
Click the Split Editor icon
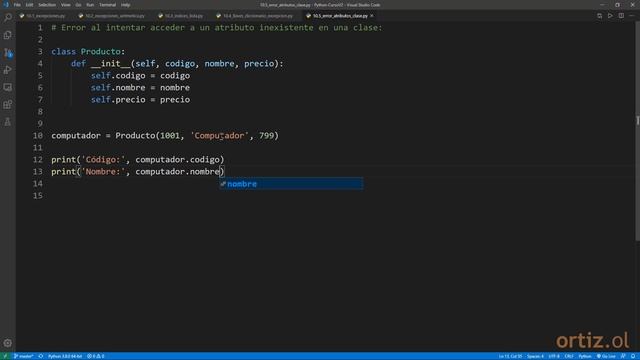tap(621, 16)
